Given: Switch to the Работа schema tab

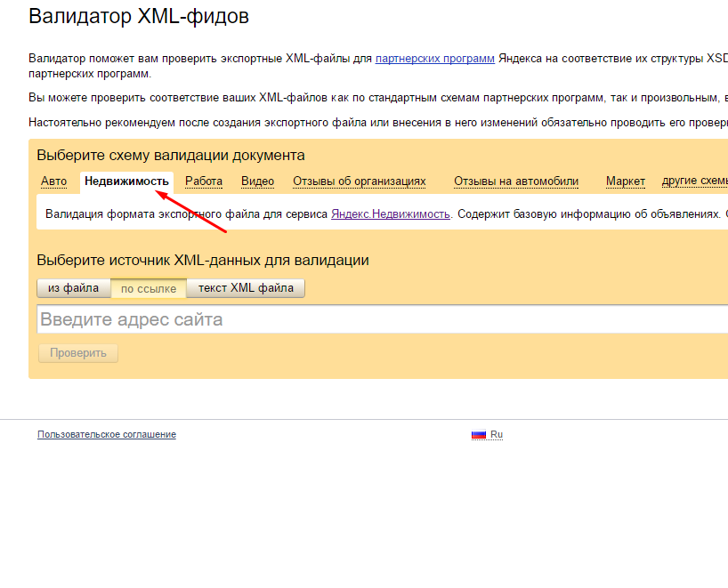Looking at the screenshot, I should pos(204,181).
